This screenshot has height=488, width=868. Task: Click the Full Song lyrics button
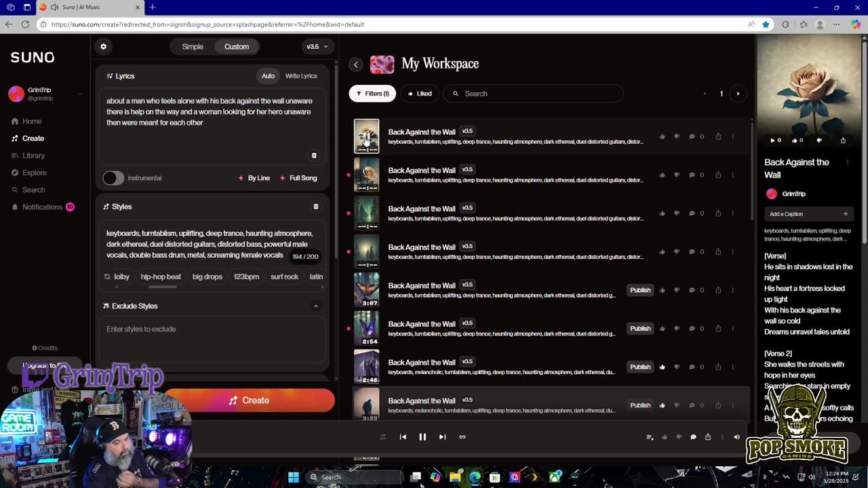(x=298, y=178)
